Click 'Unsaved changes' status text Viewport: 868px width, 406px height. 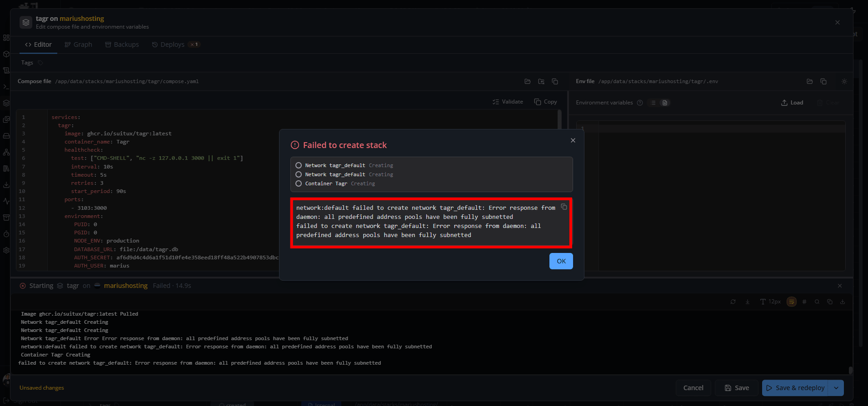[42, 388]
